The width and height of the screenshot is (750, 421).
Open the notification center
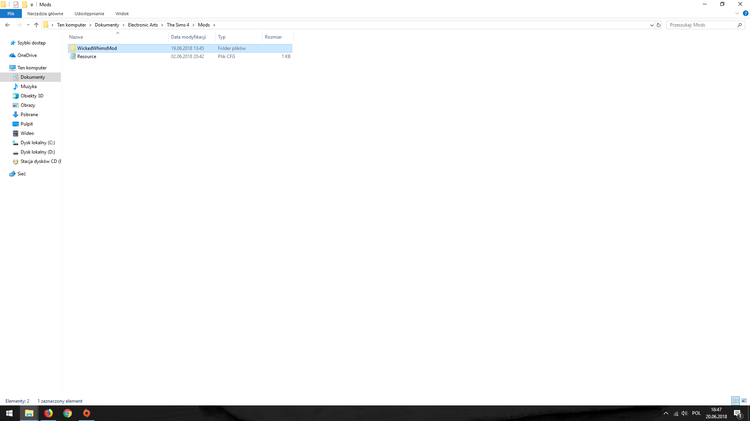coord(738,413)
